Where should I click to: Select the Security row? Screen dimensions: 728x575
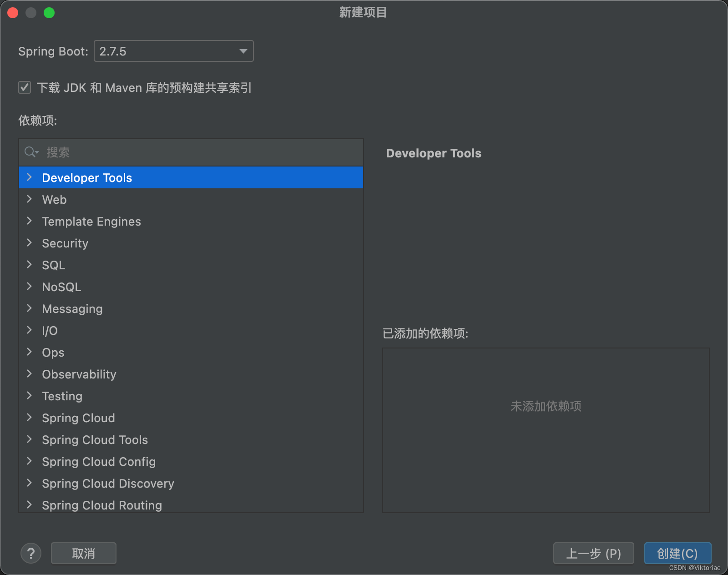[191, 243]
